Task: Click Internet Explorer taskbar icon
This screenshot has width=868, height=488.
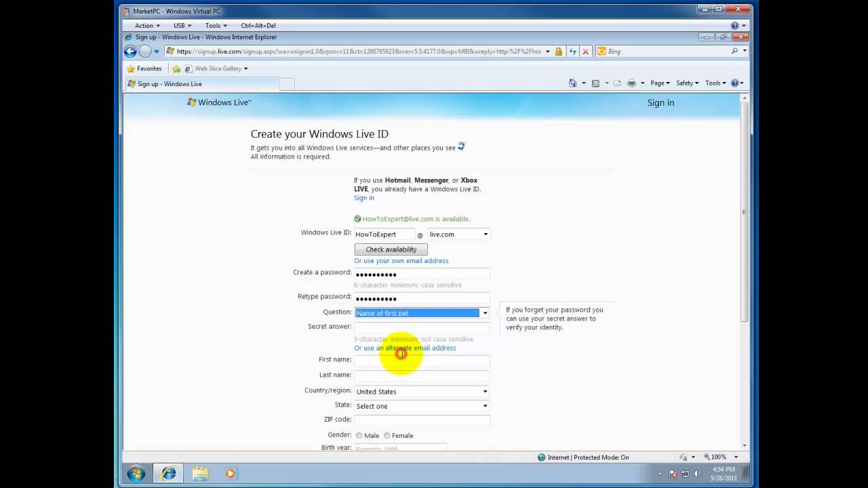Action: (168, 473)
